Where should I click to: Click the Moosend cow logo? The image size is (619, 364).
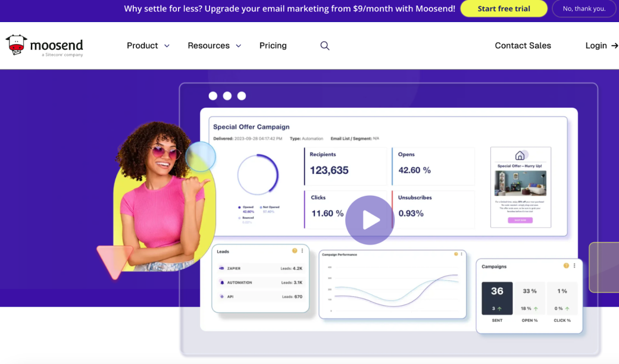click(17, 45)
